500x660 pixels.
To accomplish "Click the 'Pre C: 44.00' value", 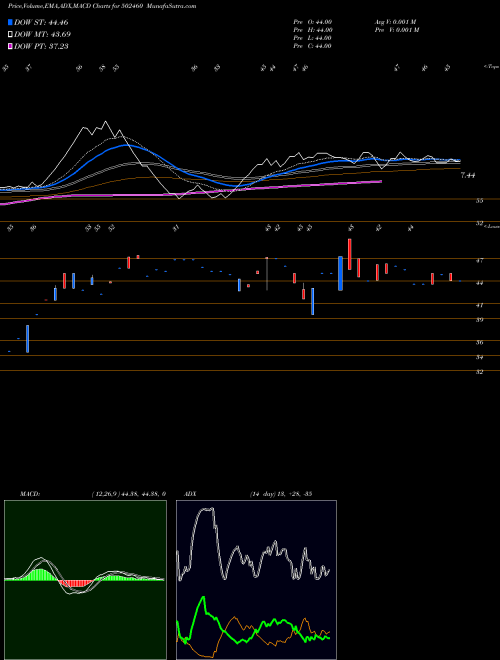I will pyautogui.click(x=313, y=46).
